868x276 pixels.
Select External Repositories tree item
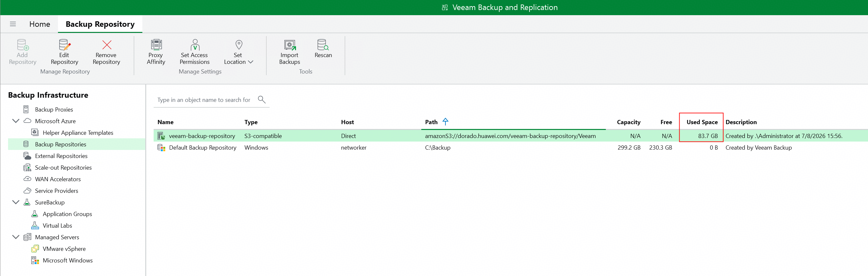(x=61, y=156)
